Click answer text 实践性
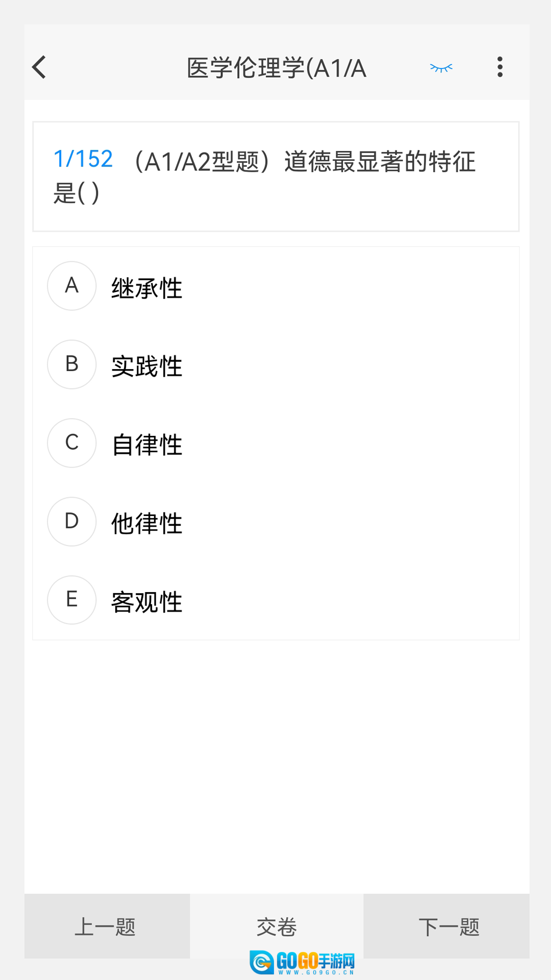 tap(147, 366)
